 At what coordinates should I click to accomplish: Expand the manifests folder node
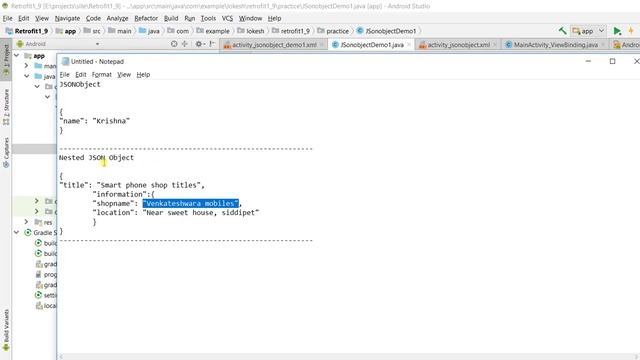coord(27,65)
